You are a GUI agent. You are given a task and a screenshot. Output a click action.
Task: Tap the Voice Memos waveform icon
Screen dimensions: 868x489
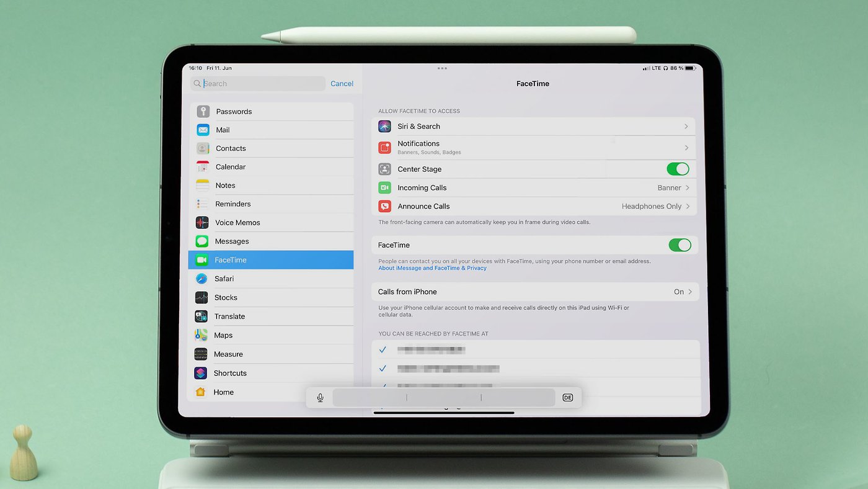(202, 222)
